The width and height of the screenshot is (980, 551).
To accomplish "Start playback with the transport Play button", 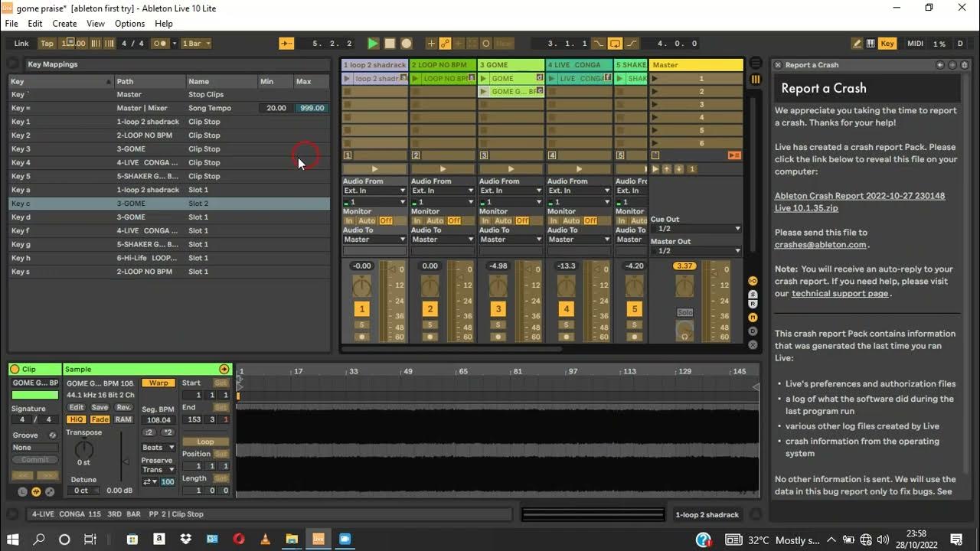I will [373, 44].
